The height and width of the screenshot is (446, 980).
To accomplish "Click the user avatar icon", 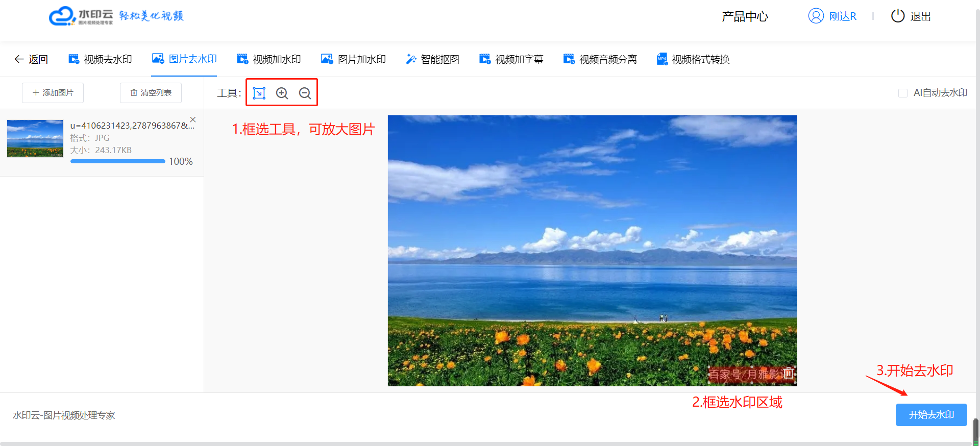I will click(816, 16).
